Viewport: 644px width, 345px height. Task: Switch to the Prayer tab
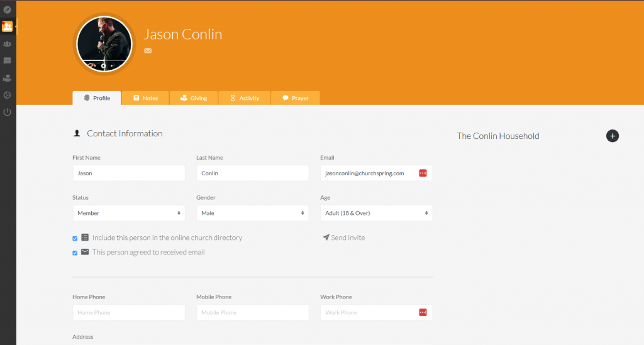click(296, 98)
